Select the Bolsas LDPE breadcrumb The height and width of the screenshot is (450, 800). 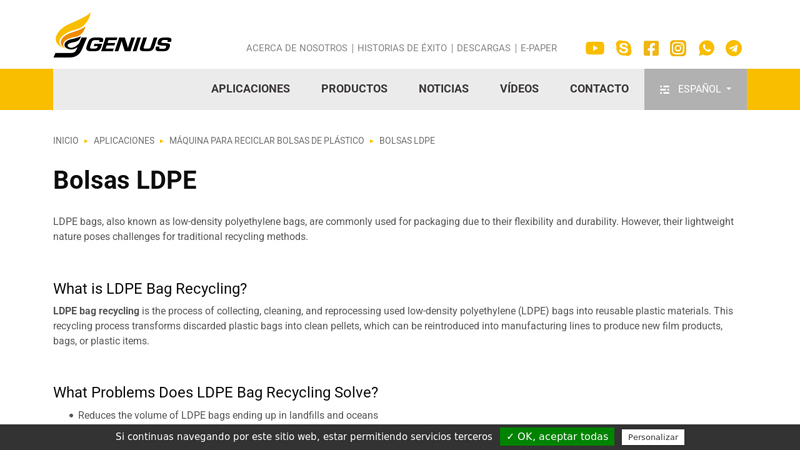(x=407, y=141)
